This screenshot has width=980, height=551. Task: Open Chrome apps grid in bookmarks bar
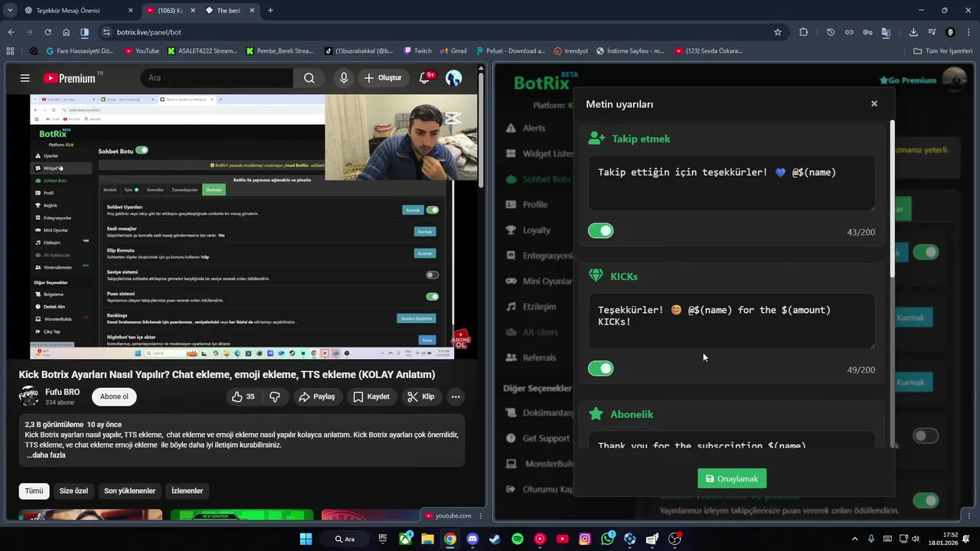click(x=10, y=51)
